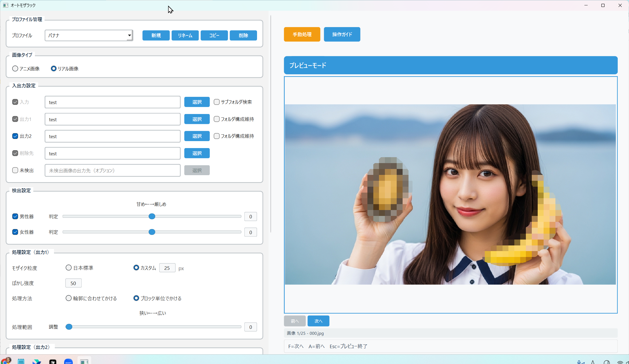Click the app icon in title bar
The height and width of the screenshot is (364, 629).
(x=5, y=5)
